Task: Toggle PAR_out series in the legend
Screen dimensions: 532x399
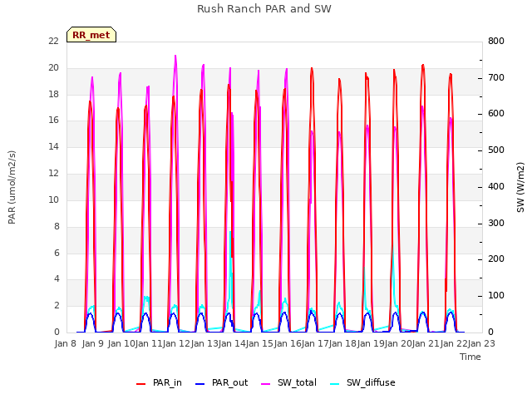Action: (222, 382)
